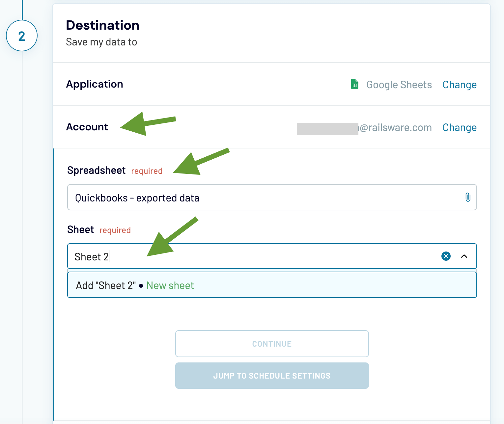
Task: Click the Google Sheets application icon
Action: [x=354, y=85]
